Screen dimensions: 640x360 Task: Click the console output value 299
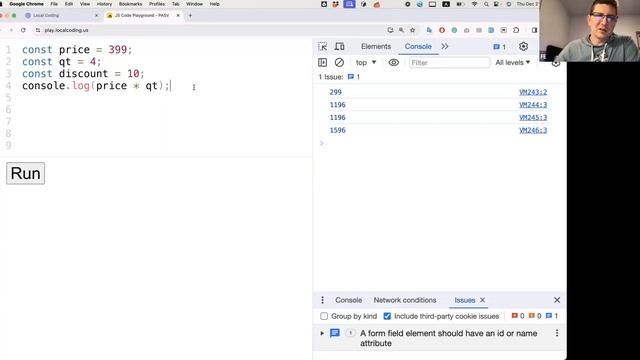tap(336, 92)
